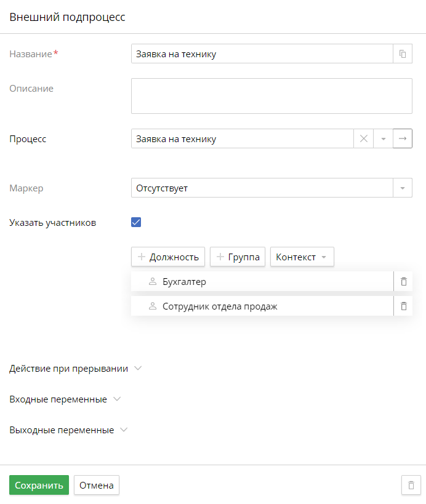Screen dimensions: 426x504
Task: Uncheck the Указать участников checkbox
Action: pos(136,222)
